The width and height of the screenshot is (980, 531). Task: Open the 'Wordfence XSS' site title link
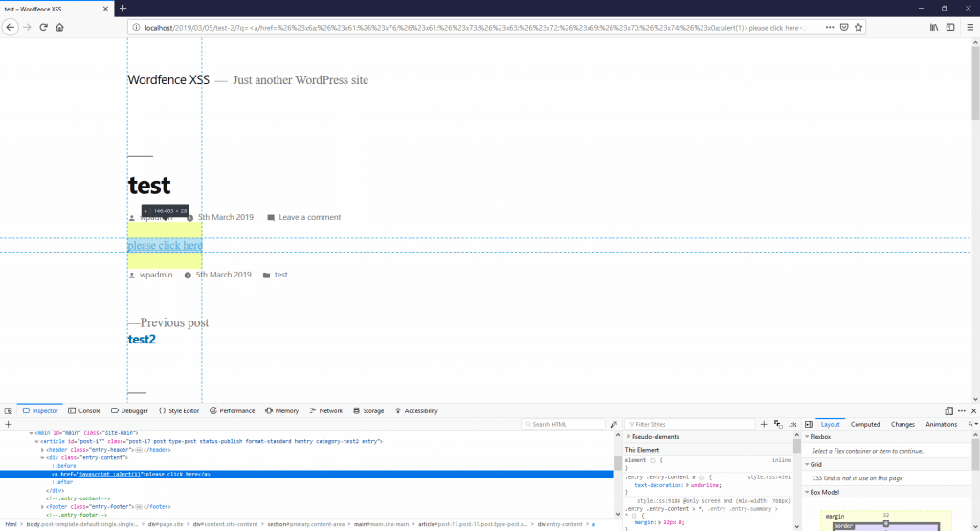coord(168,80)
